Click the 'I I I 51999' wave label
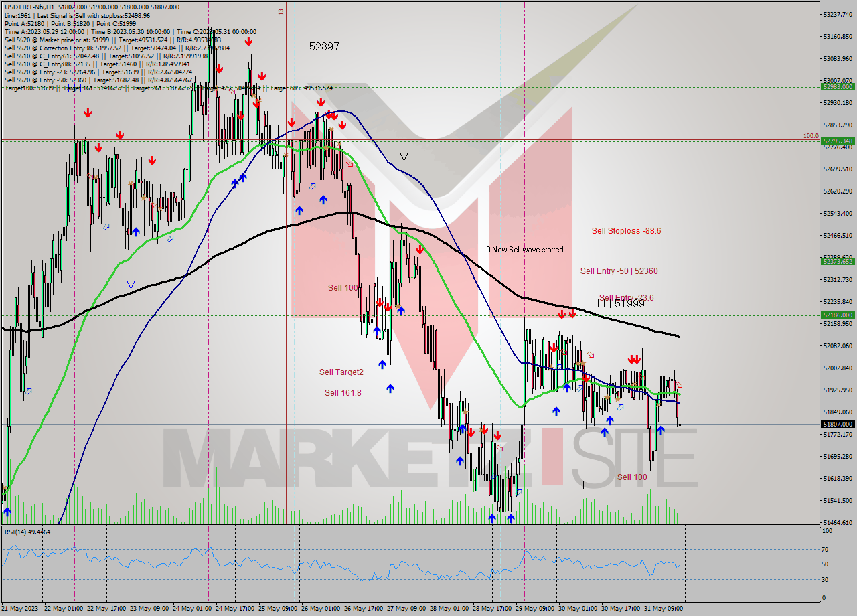 621,303
